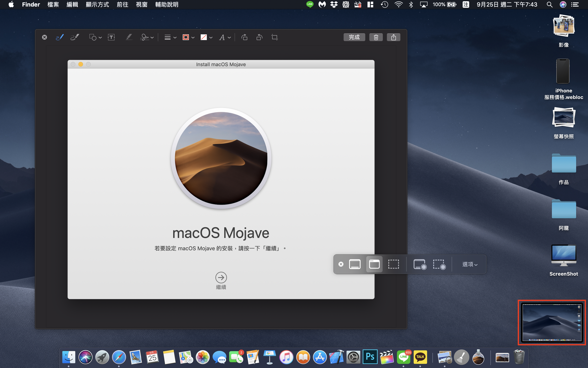Screen dimensions: 588x368
Task: Open the 編輯 menu
Action: pyautogui.click(x=72, y=4)
